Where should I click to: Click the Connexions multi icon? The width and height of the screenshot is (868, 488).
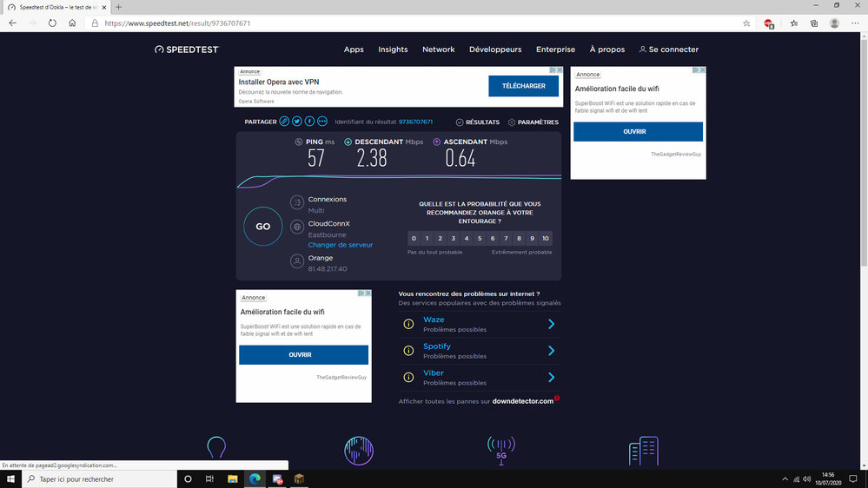tap(297, 202)
